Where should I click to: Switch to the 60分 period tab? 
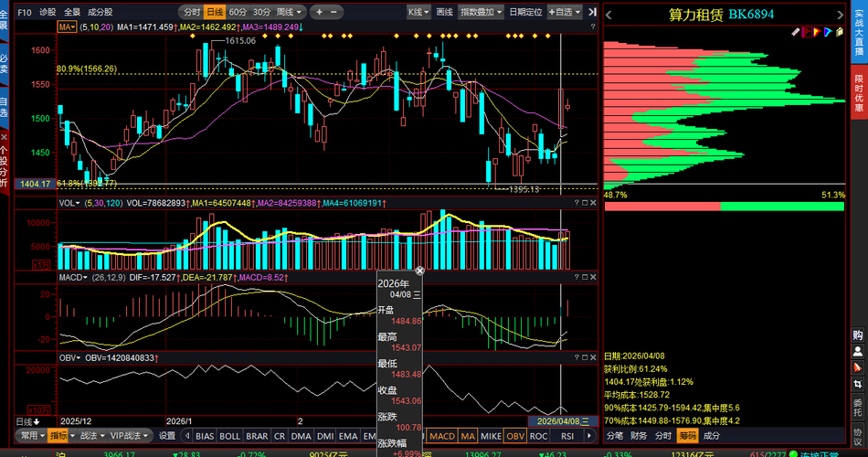[238, 12]
